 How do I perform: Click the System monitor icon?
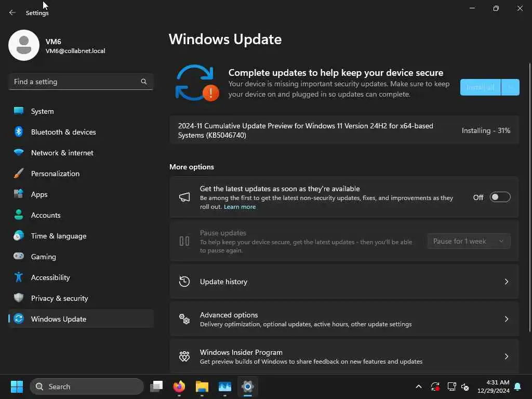(x=19, y=111)
